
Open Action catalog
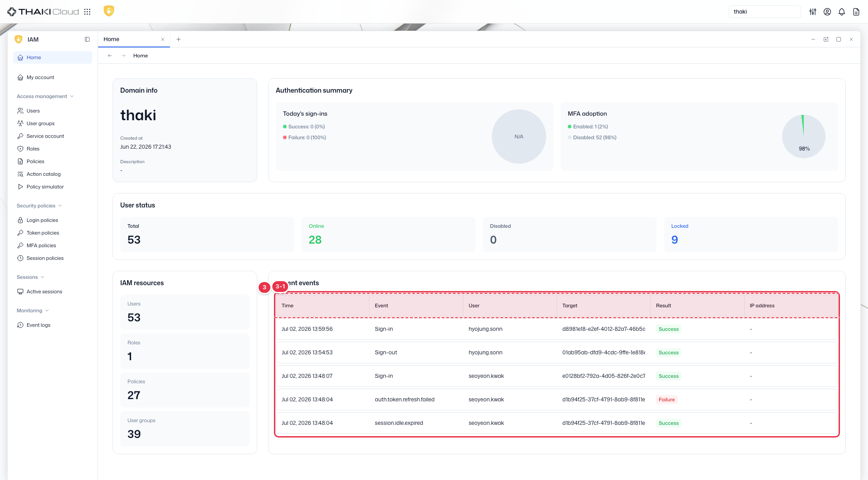point(52,174)
